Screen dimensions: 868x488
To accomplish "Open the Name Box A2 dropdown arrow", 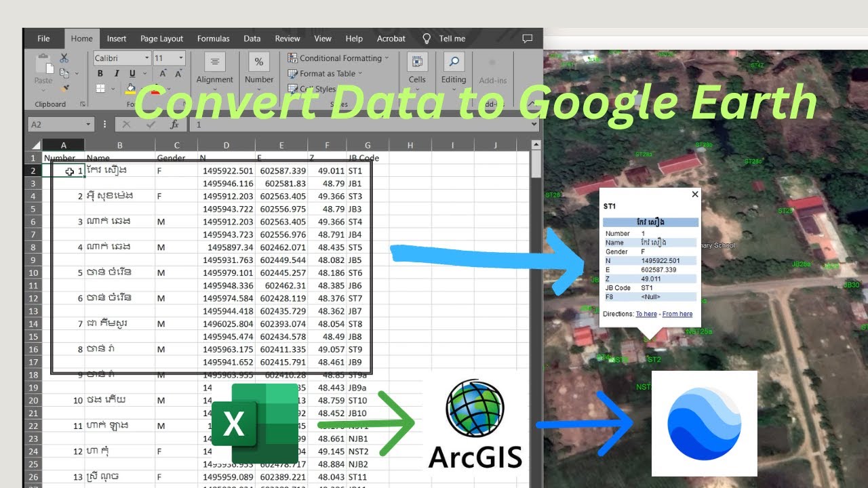I will (x=88, y=125).
